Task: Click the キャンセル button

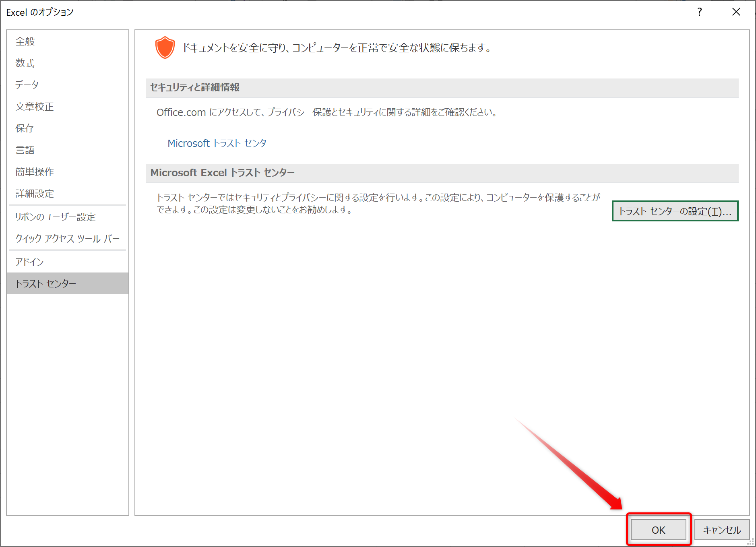Action: coord(722,530)
